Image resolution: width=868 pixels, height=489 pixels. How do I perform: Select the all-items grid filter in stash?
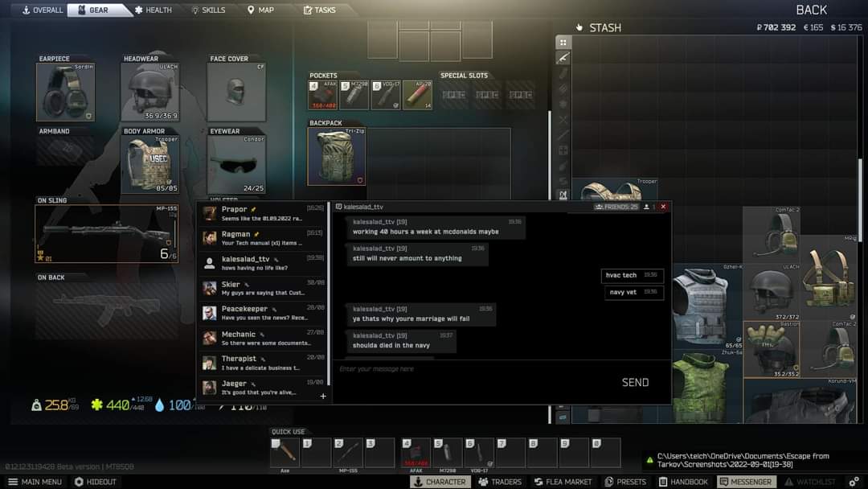pos(563,42)
